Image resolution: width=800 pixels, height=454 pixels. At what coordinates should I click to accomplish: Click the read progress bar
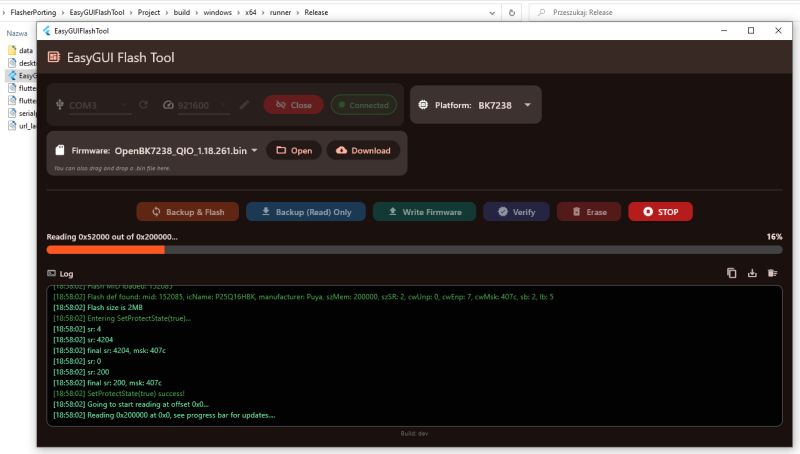pyautogui.click(x=414, y=250)
